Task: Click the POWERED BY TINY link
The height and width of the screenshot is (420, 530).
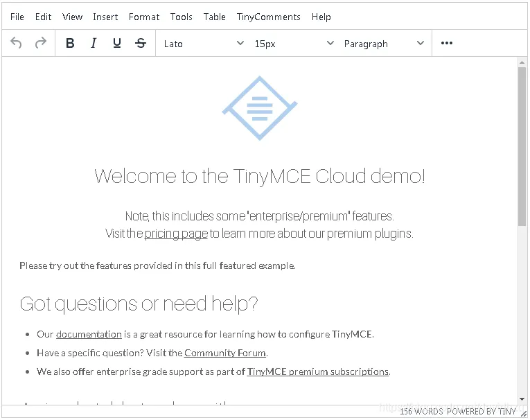Action: [482, 412]
